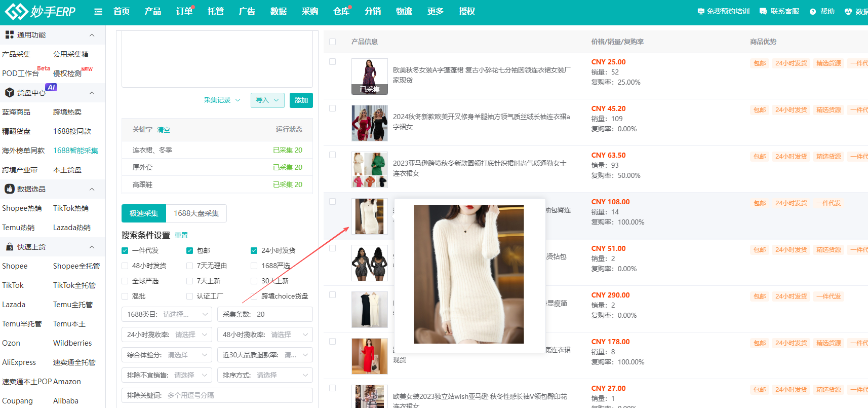868x408 pixels.
Task: Click the 快速上货 bag icon
Action: [x=9, y=247]
